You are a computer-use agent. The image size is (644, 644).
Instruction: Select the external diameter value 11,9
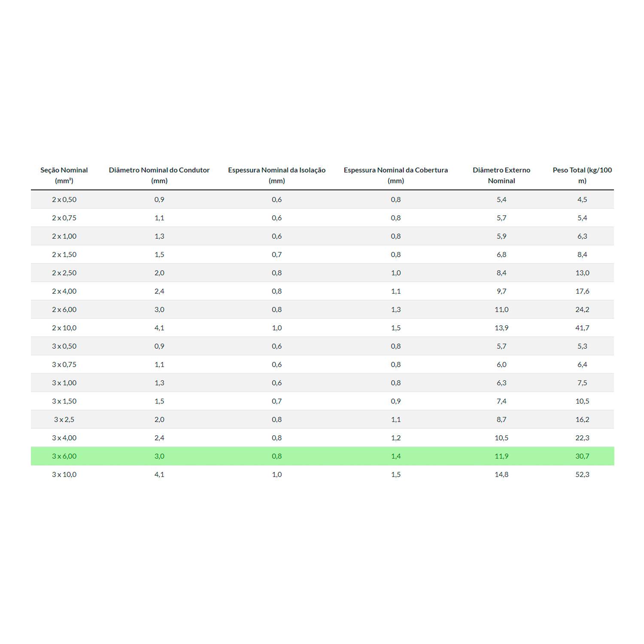pyautogui.click(x=501, y=456)
